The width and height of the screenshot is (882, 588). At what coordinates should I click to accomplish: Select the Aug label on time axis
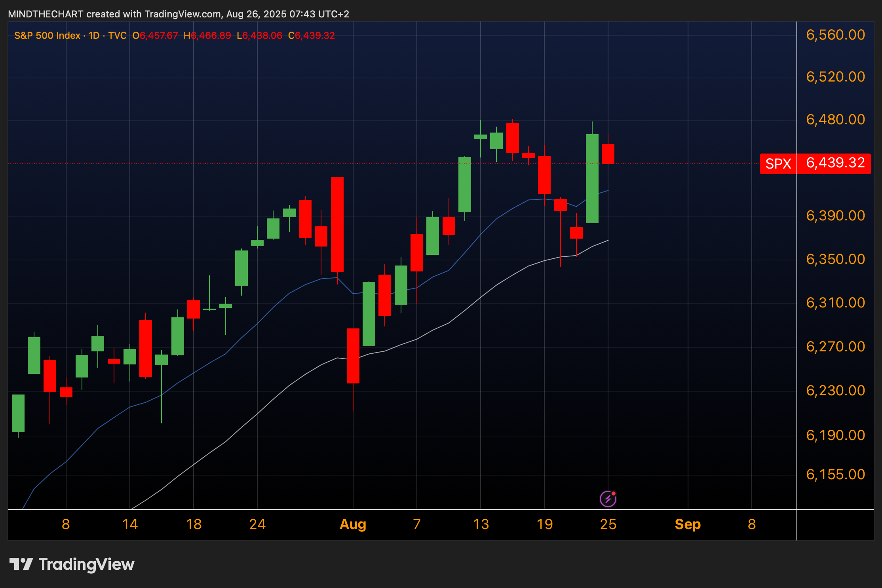(x=353, y=524)
